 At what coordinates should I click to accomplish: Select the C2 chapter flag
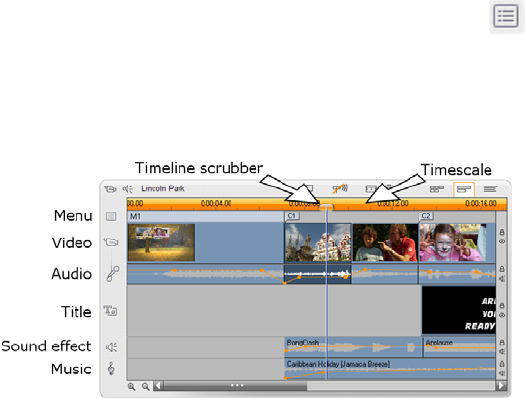click(x=426, y=216)
